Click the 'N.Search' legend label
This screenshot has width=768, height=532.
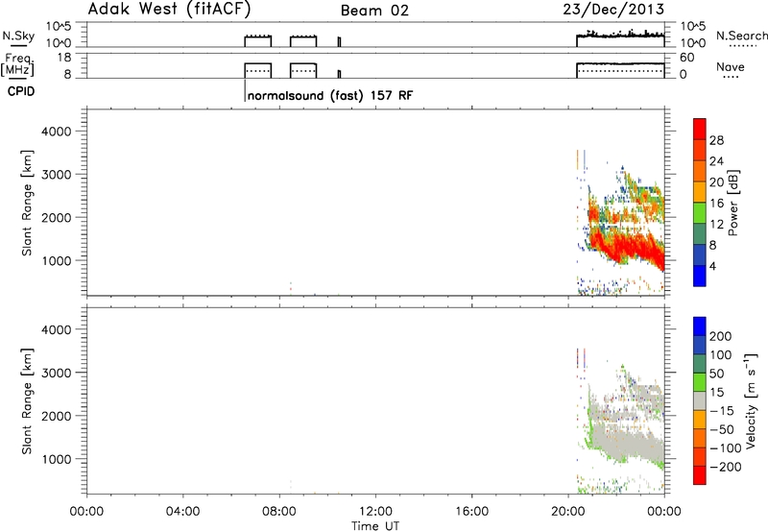pyautogui.click(x=741, y=36)
